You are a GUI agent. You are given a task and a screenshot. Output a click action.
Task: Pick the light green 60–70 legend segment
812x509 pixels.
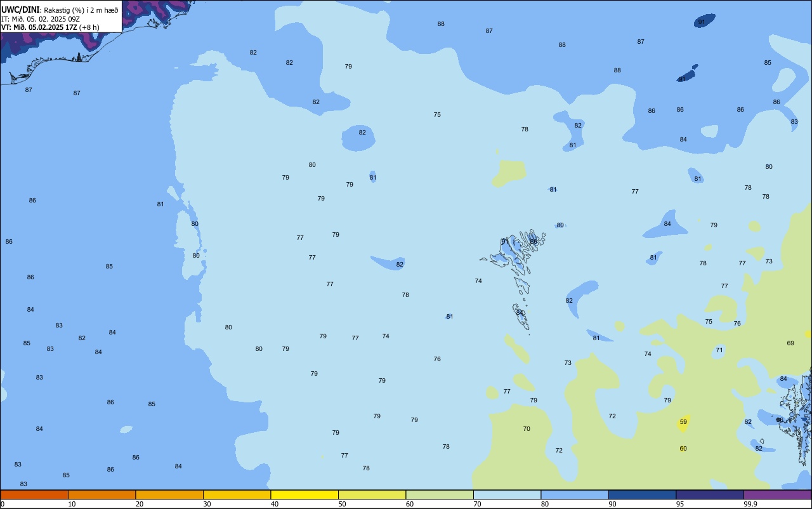pos(440,494)
